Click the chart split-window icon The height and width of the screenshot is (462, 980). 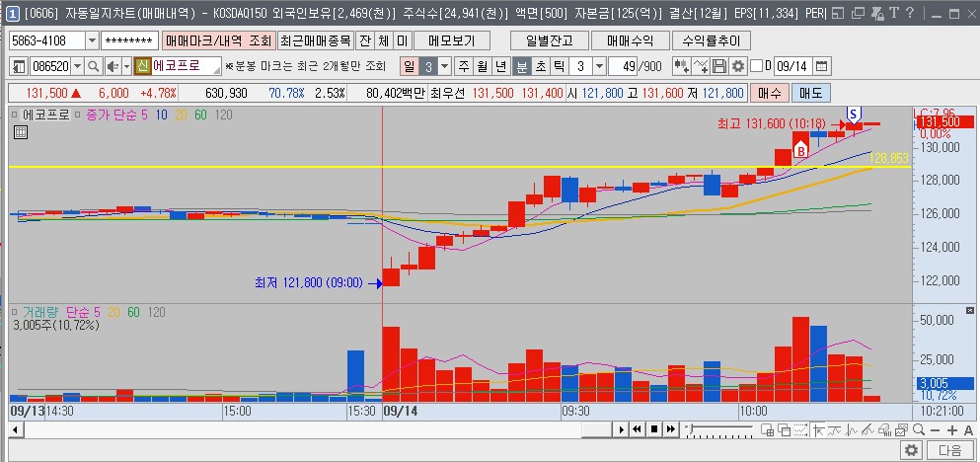pyautogui.click(x=768, y=430)
